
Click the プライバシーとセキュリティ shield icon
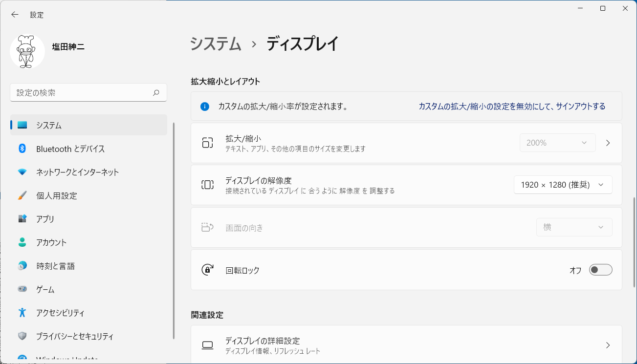[x=22, y=336]
